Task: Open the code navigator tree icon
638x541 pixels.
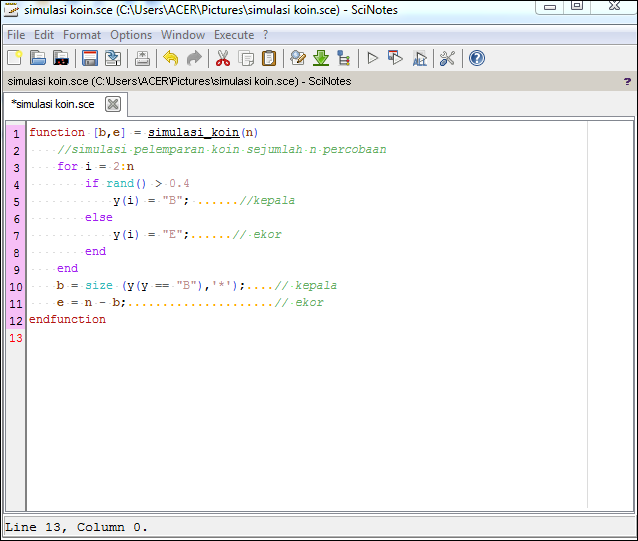Action: coord(344,58)
